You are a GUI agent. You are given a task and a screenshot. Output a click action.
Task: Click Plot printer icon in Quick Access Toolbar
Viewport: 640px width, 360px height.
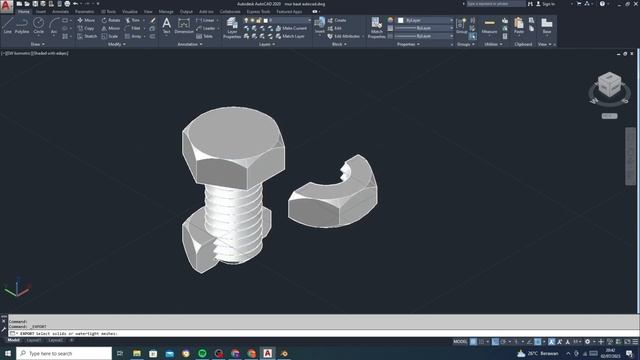[67, 4]
